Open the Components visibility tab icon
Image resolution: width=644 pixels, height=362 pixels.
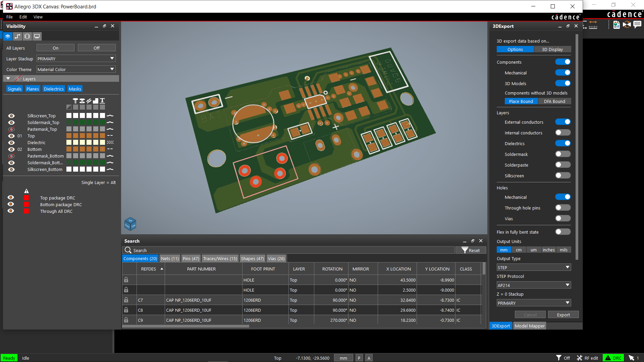[27, 36]
